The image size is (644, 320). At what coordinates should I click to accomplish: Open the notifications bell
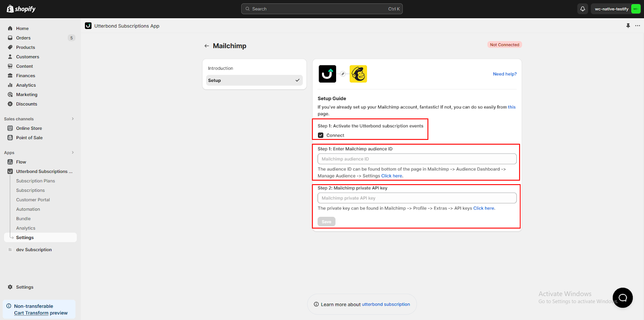[582, 9]
